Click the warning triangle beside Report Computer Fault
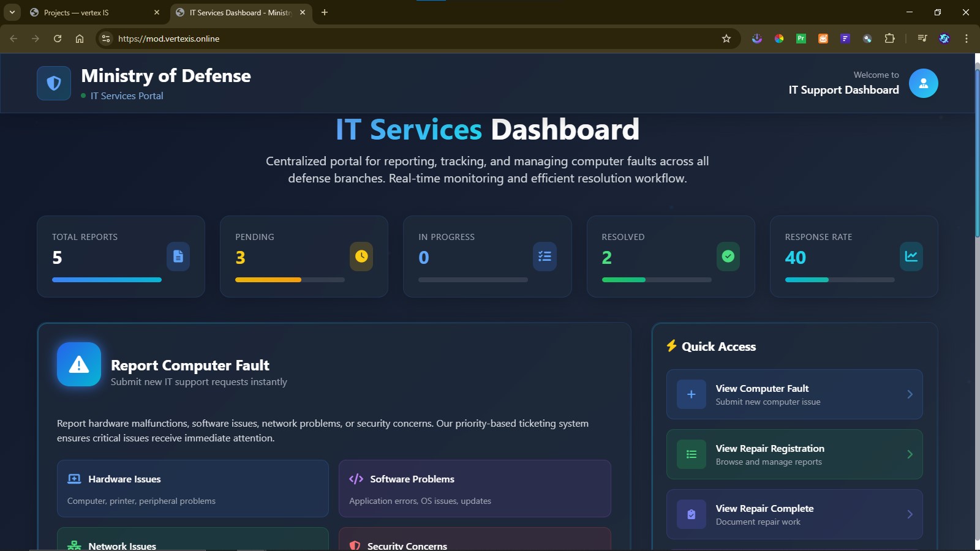Screen dimensions: 980x551 (78, 364)
